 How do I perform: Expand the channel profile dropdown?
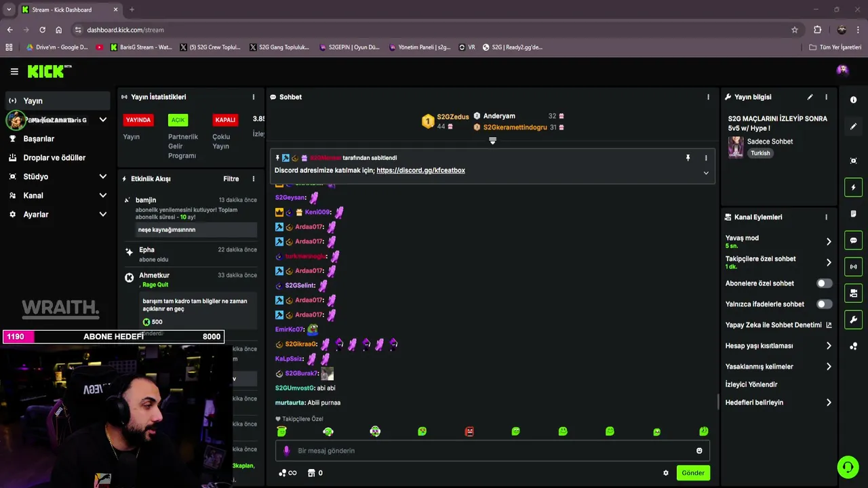coord(103,120)
